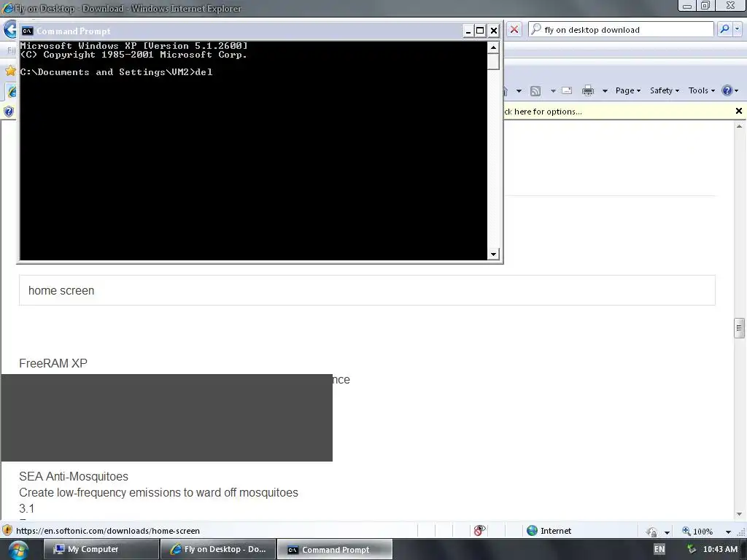Click the web page scrollbar down arrow
Viewport: 747px width, 560px height.
point(739,514)
